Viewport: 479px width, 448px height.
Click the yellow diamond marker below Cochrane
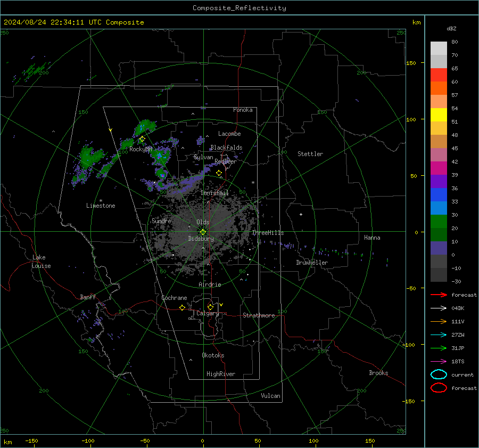[x=182, y=308]
